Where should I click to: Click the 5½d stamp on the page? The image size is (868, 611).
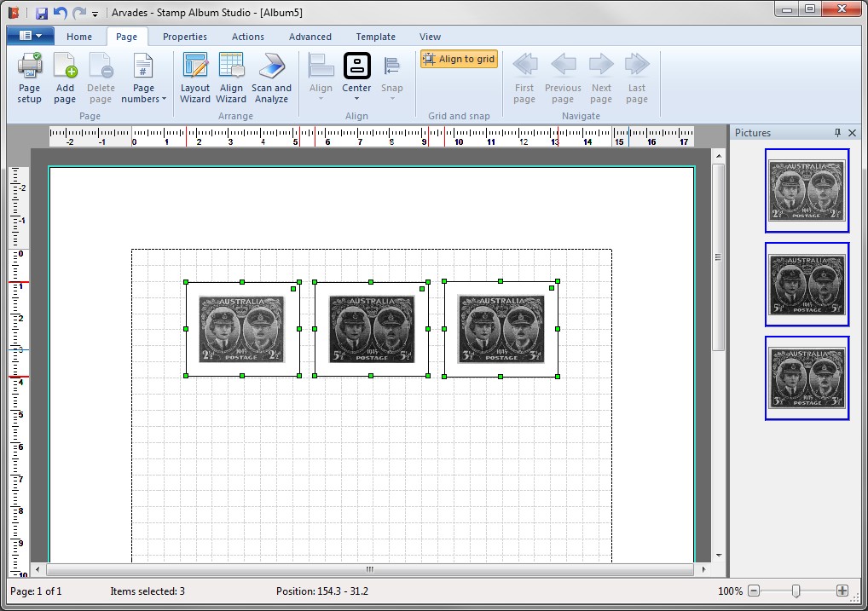(372, 329)
